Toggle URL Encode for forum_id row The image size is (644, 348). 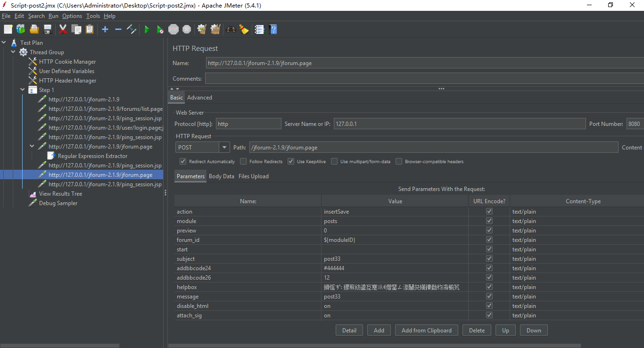coord(489,240)
